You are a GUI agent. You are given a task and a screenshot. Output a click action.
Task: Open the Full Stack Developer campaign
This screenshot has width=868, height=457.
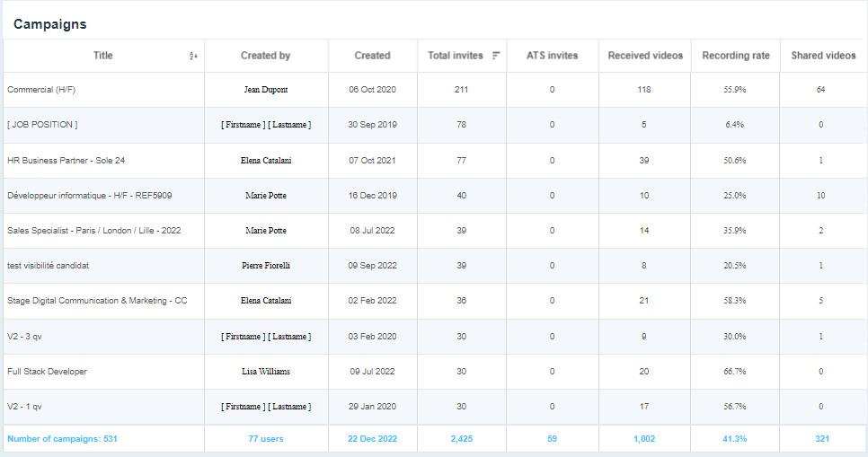coord(47,372)
